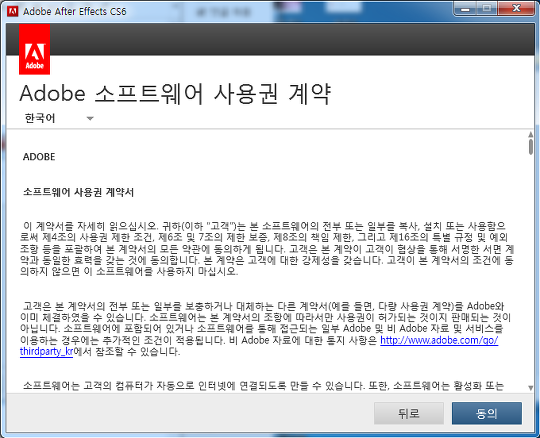Click the red Adobe logo
540x438 pixels.
(x=34, y=49)
